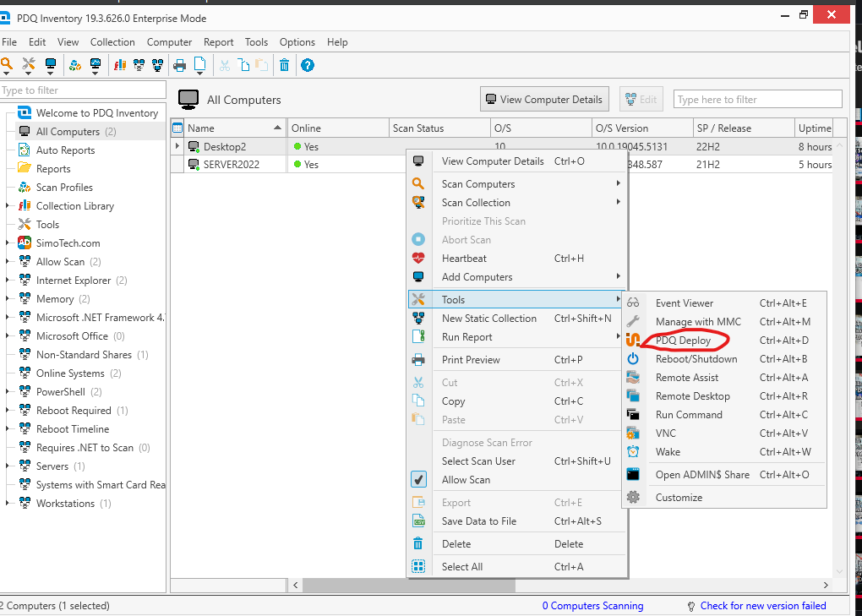The image size is (862, 616).
Task: Open Welcome to PDQ Inventory tree item
Action: click(96, 112)
